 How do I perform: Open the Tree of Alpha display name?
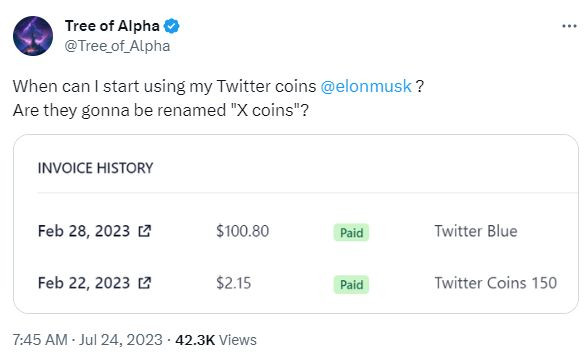click(x=112, y=26)
